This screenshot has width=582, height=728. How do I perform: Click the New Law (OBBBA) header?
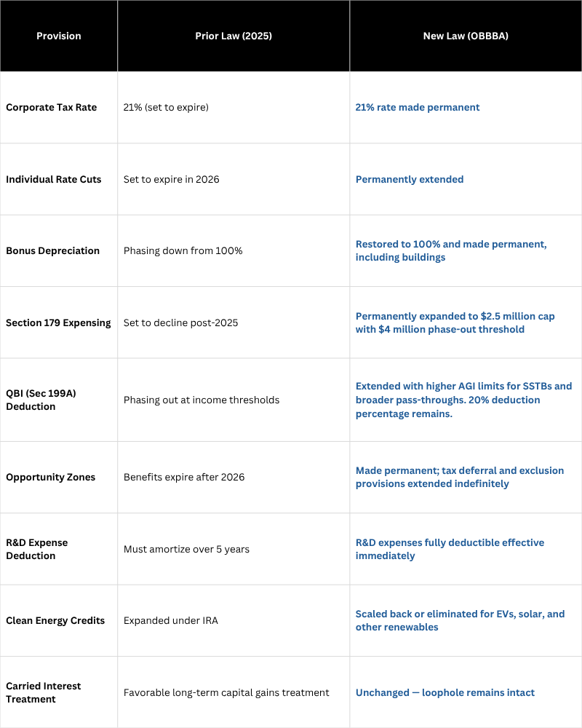[466, 36]
